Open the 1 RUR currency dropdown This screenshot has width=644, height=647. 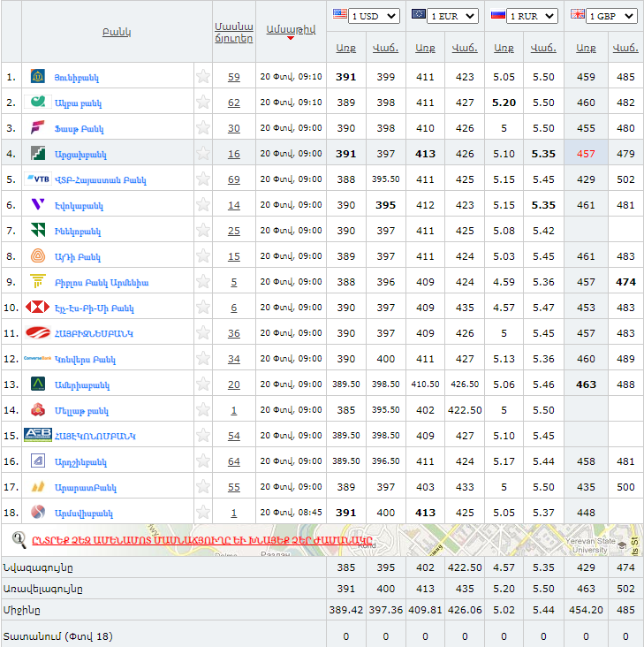(533, 16)
